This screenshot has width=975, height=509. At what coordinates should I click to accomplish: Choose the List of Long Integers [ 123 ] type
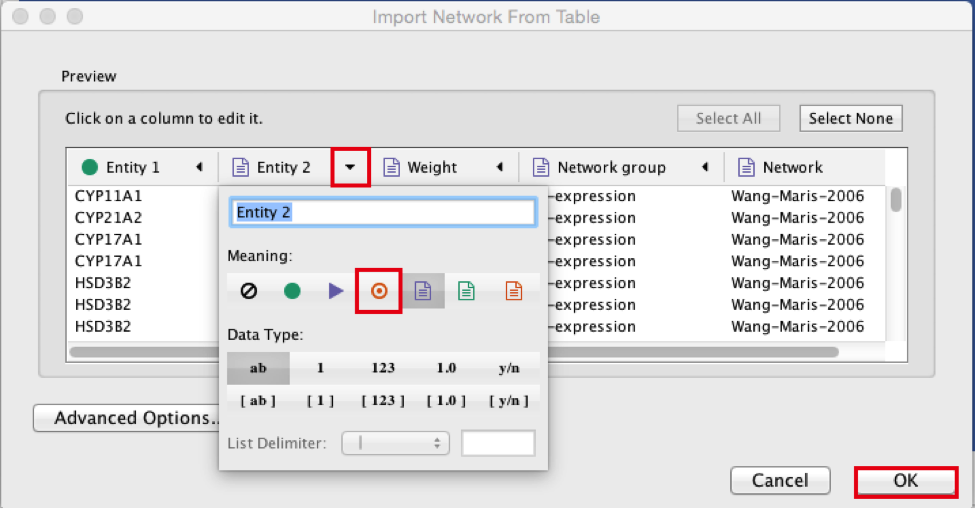coord(383,400)
